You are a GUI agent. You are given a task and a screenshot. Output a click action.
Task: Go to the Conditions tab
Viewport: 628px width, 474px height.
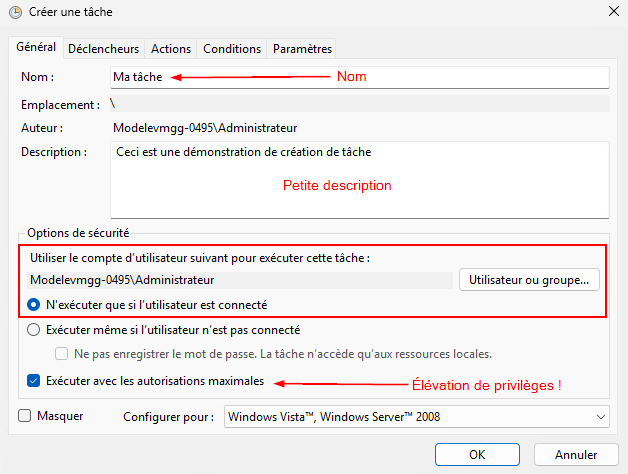click(232, 49)
